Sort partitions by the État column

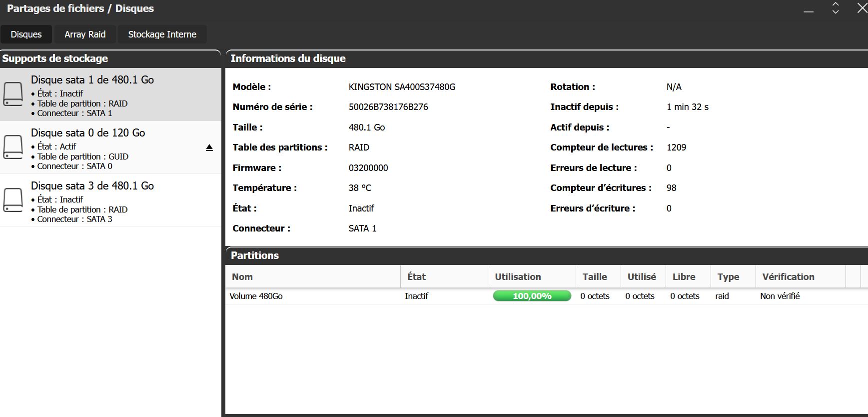(444, 277)
